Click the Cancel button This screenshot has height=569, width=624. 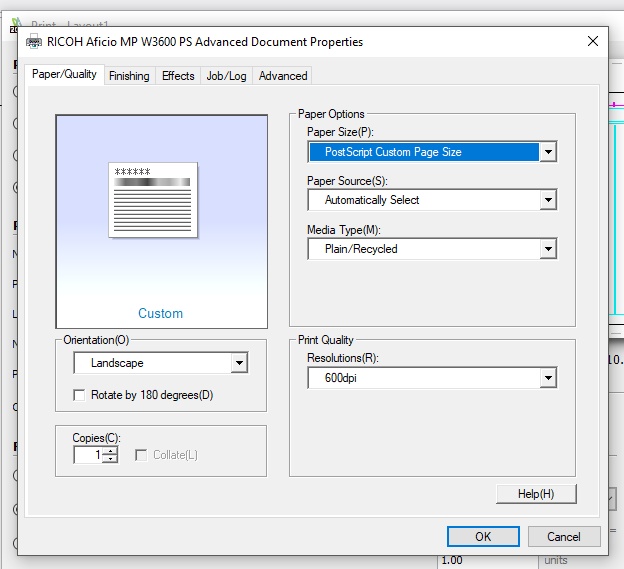pyautogui.click(x=564, y=537)
